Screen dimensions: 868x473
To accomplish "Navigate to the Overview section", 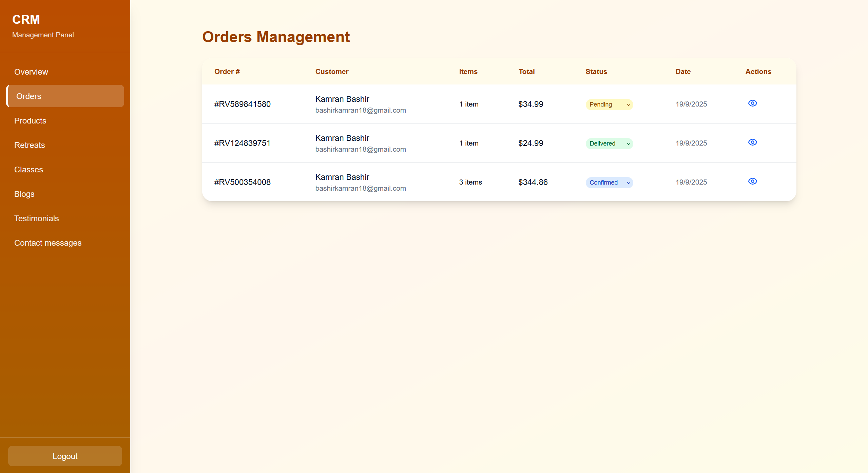I will coord(31,72).
